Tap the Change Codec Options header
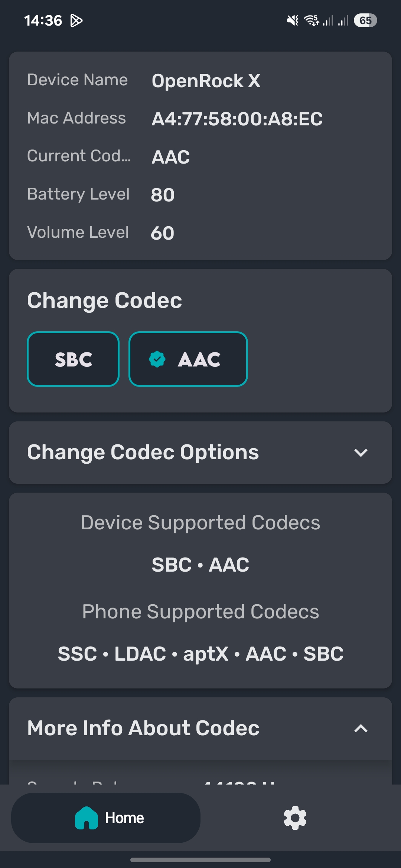Image resolution: width=401 pixels, height=868 pixels. 200,453
